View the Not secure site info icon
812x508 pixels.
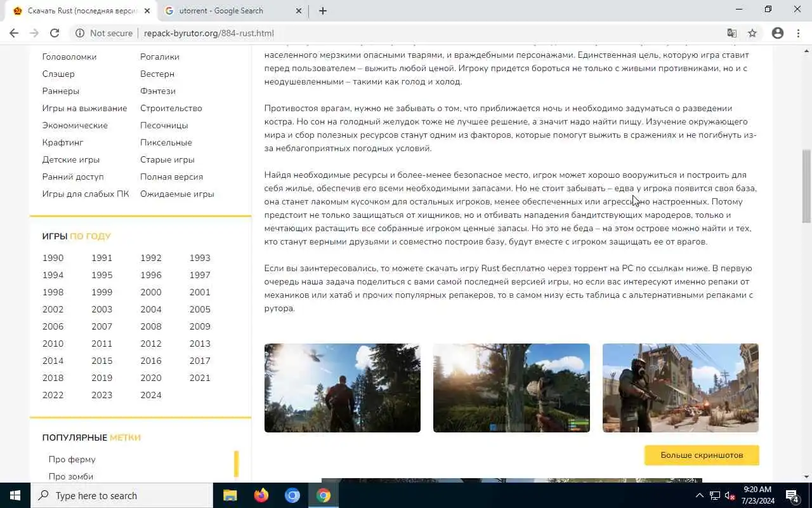80,33
